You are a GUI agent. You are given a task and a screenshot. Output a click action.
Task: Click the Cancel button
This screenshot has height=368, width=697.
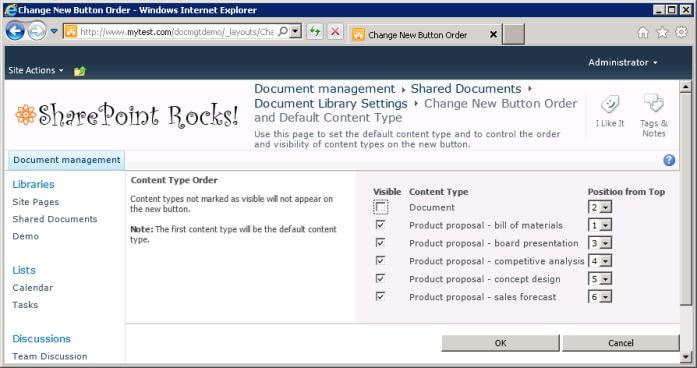coord(621,343)
